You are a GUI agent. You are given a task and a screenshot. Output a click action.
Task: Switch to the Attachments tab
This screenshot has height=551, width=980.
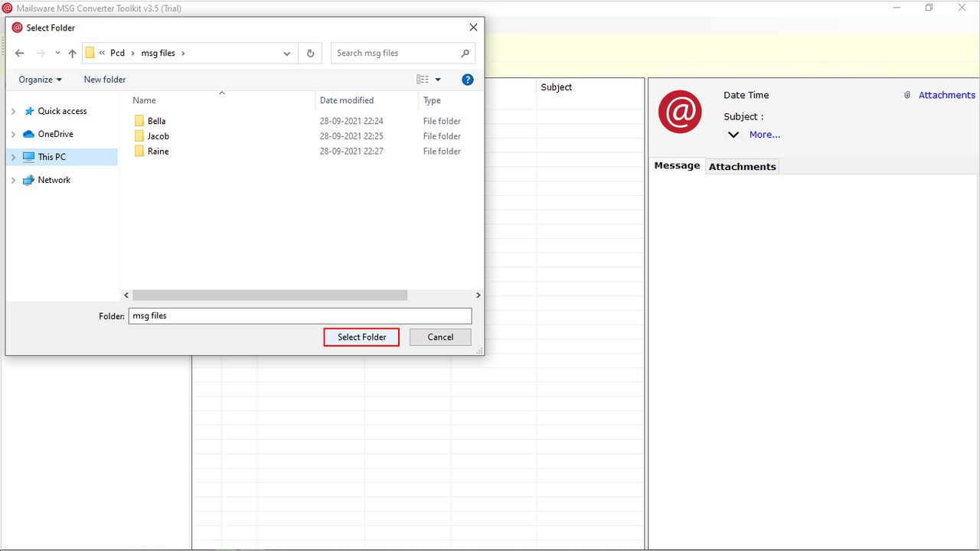743,166
